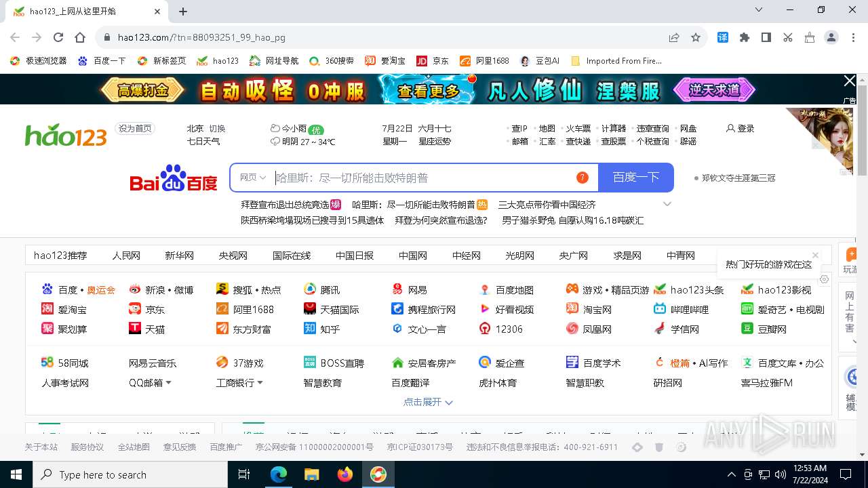The height and width of the screenshot is (488, 868).
Task: Open the tab search chevron in title bar
Action: pos(759,9)
